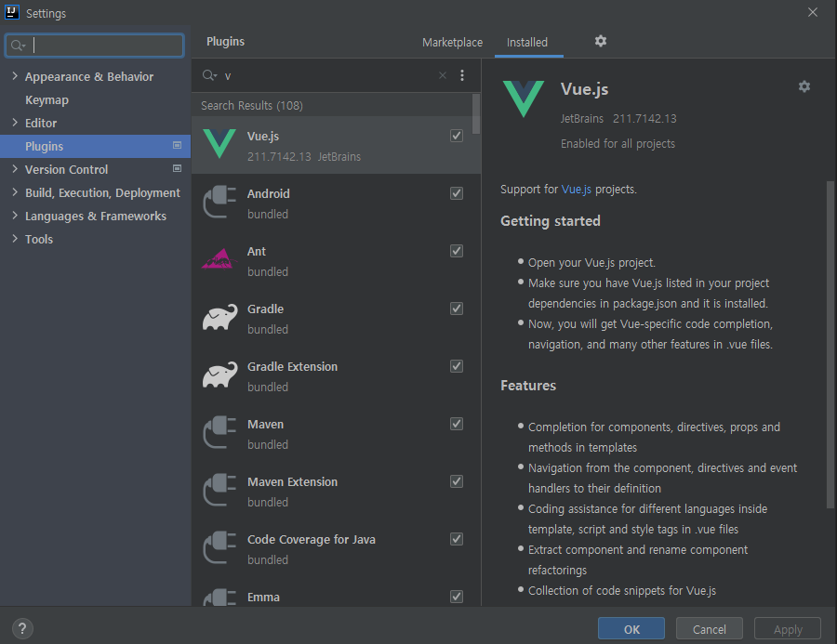Screen dimensions: 837x644
Task: Expand Build, Execution, Deployment chevron
Action: click(14, 192)
